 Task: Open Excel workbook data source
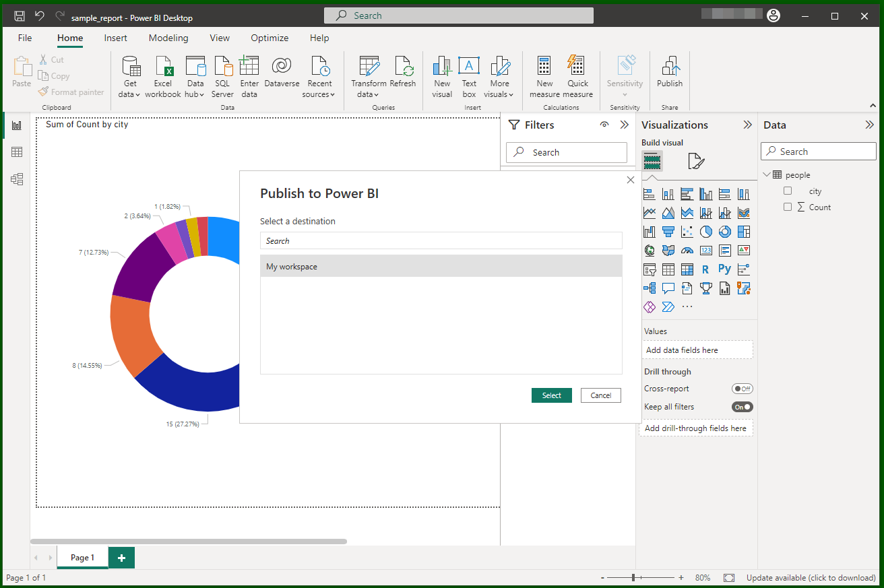(x=163, y=77)
